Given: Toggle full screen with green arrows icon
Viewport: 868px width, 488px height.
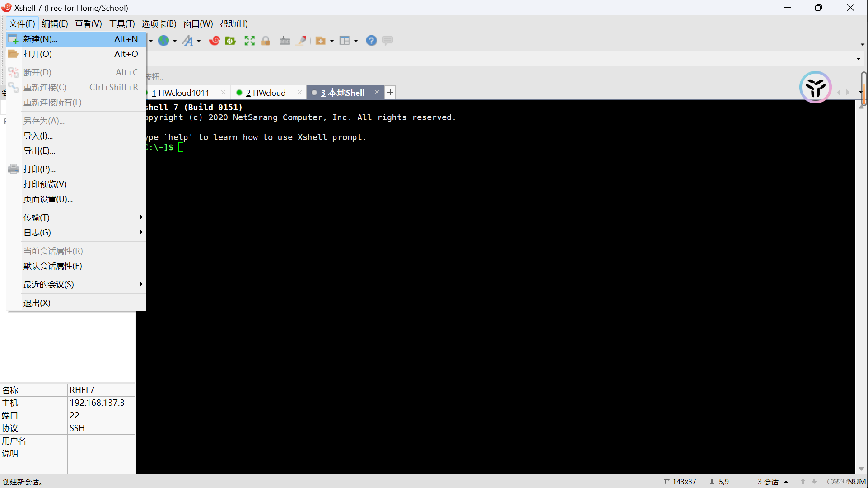Looking at the screenshot, I should tap(250, 41).
